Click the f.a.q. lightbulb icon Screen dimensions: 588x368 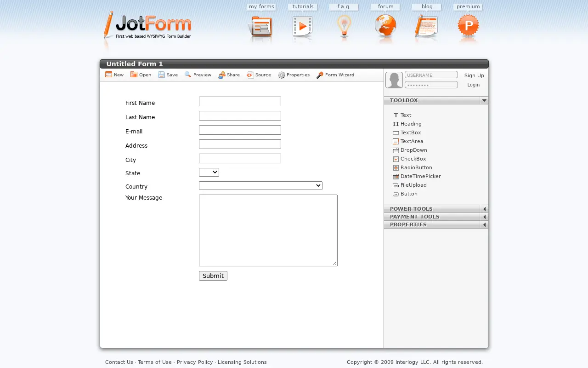pos(344,27)
